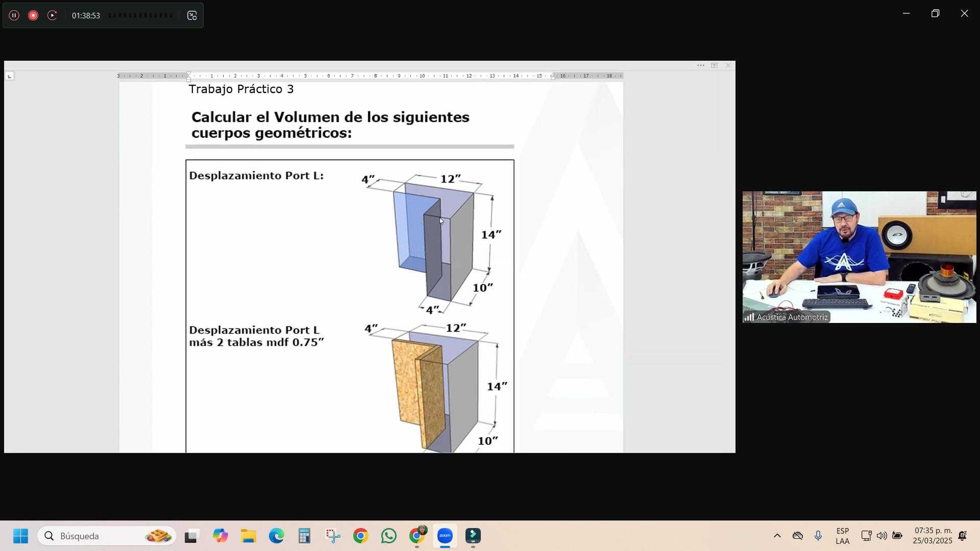Select the Acústica Automotriz video thumbnail

pyautogui.click(x=859, y=257)
